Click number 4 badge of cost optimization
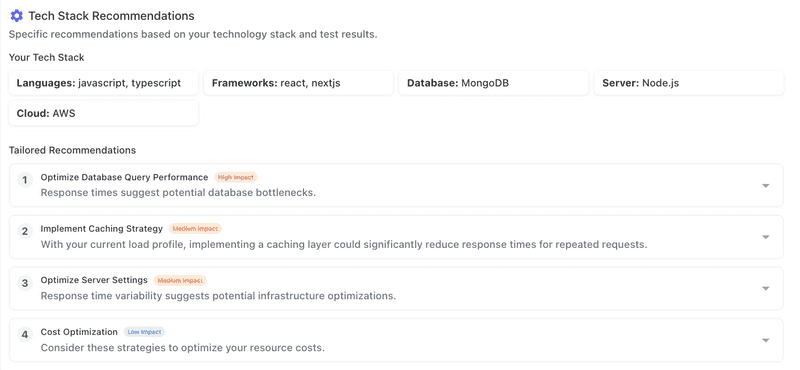 point(25,335)
